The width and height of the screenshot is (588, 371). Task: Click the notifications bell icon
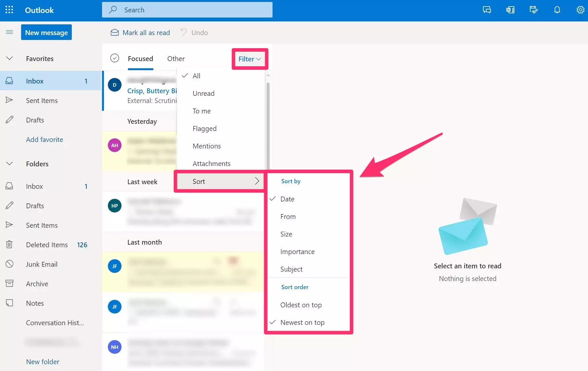[x=557, y=10]
